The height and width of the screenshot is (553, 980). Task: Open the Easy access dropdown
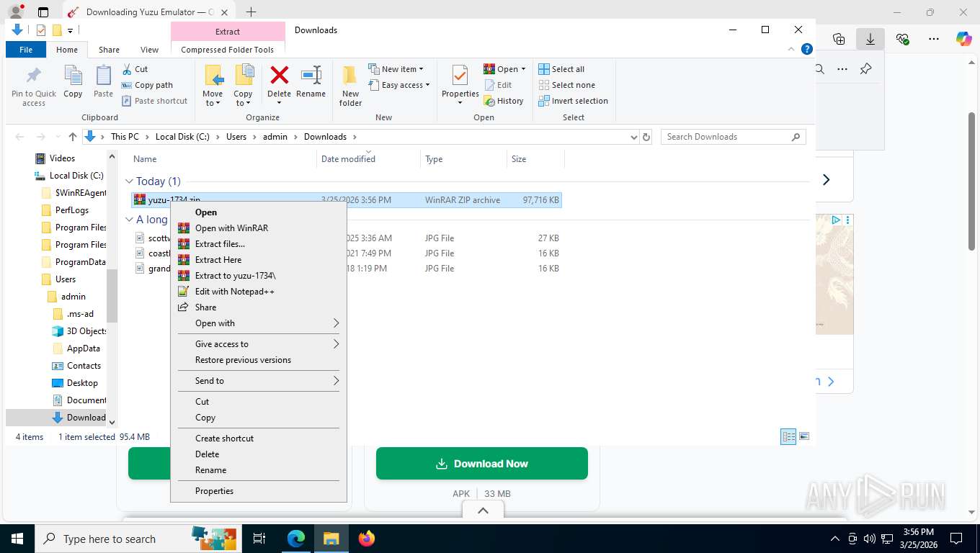pos(398,85)
